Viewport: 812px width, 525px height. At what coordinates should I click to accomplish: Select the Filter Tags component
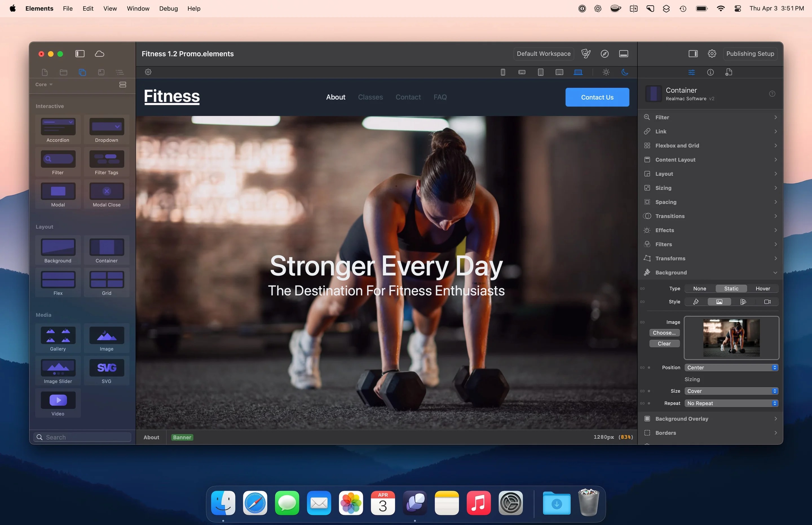[107, 162]
